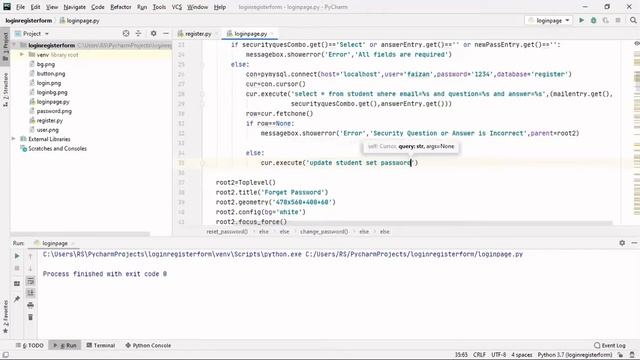Click change_password() in breadcrumb bar
640x360 pixels.
coord(324,231)
